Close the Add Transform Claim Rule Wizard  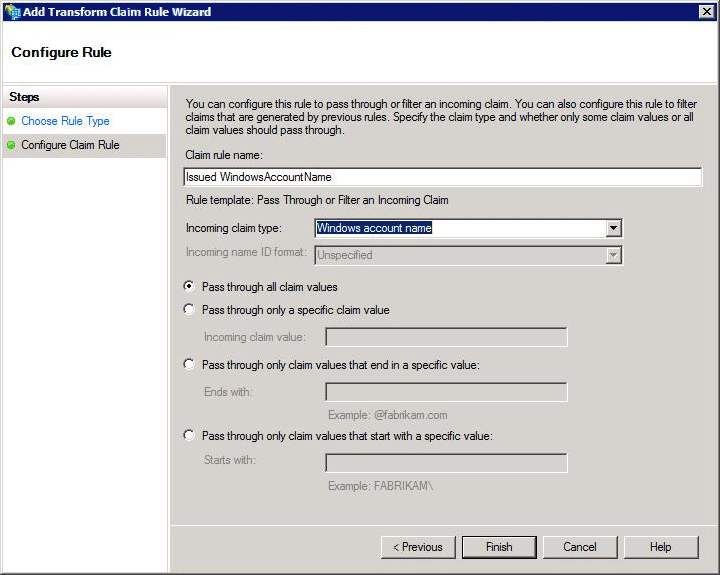click(x=706, y=10)
